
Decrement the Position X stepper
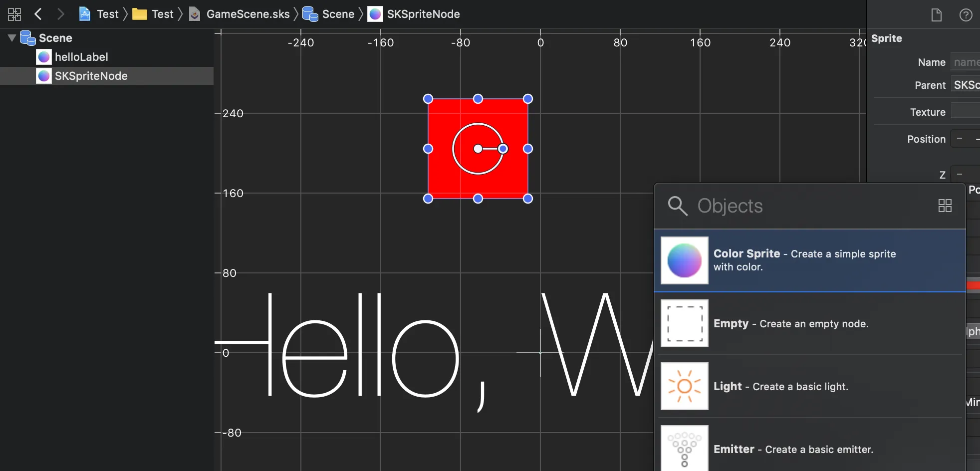click(x=960, y=139)
